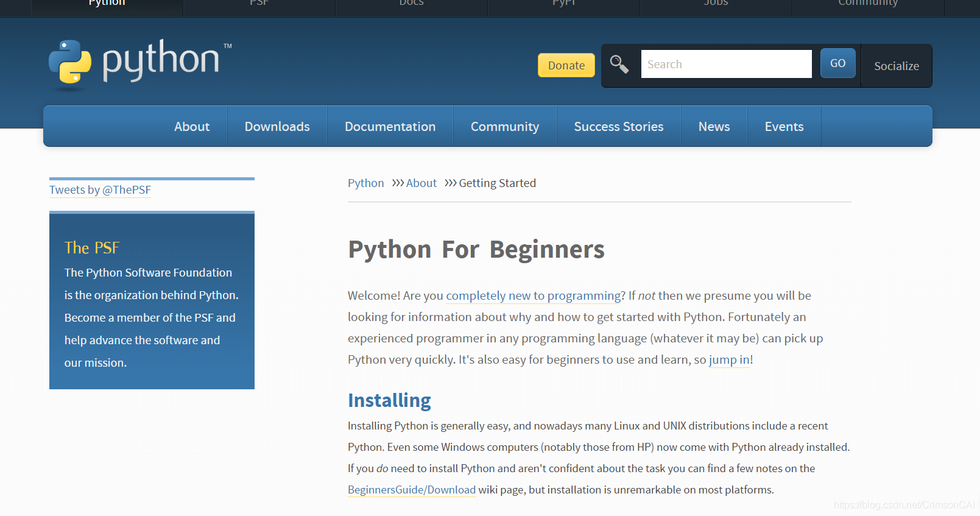Open the Socialize menu
The width and height of the screenshot is (980, 516).
tap(897, 66)
